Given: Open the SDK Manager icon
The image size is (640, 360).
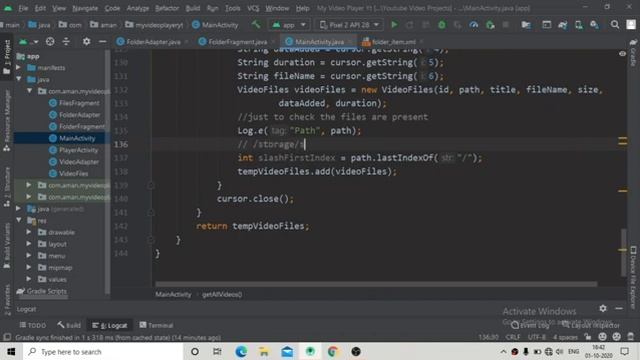Looking at the screenshot, I should pos(594,25).
